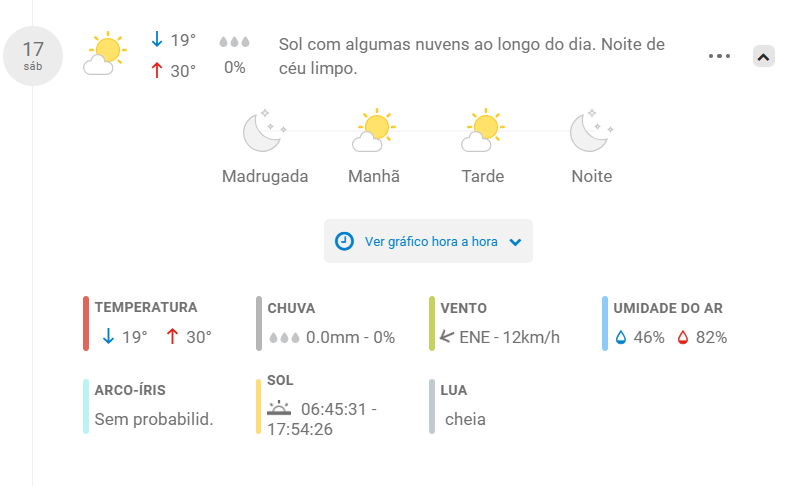Click the red humidity drop icon
Screen dimensions: 790x486
coord(683,337)
